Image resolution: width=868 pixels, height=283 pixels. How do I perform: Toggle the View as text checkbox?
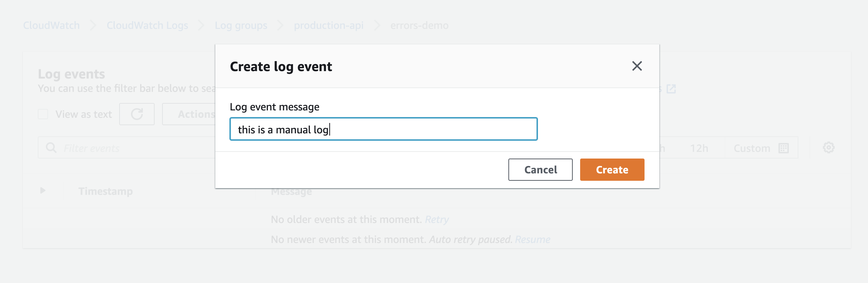(43, 114)
